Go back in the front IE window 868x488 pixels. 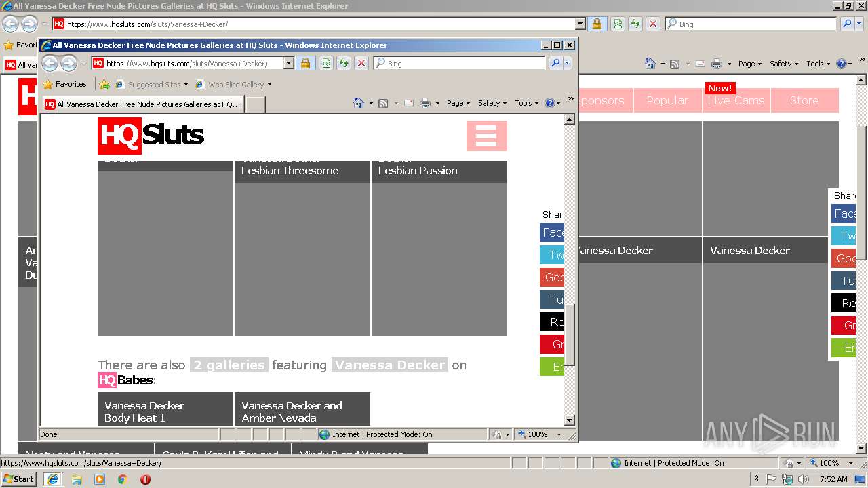click(x=50, y=64)
